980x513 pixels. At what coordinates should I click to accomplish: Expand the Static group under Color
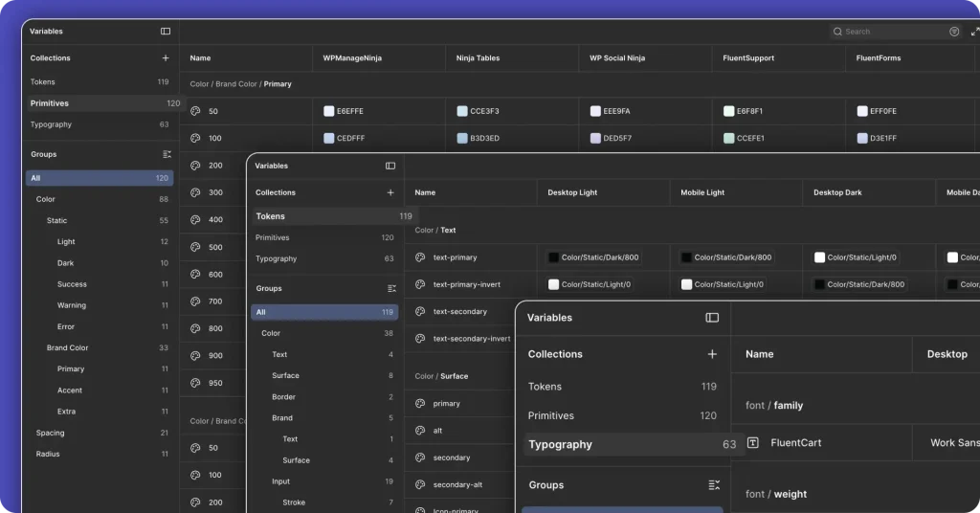(57, 221)
